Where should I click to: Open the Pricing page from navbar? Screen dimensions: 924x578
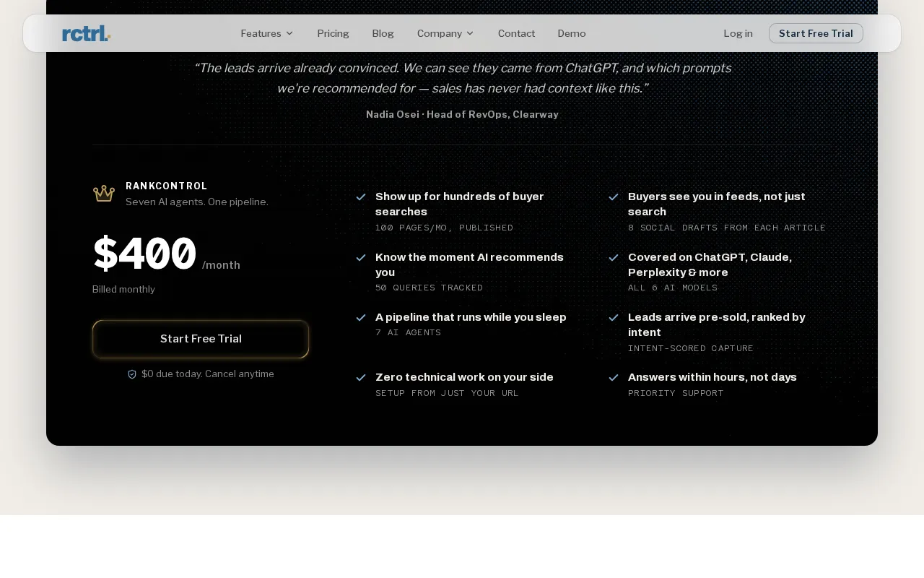point(333,33)
